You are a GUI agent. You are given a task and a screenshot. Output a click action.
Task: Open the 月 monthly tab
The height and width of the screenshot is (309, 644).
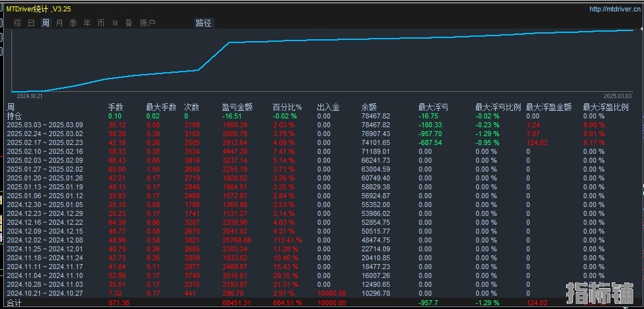(59, 23)
